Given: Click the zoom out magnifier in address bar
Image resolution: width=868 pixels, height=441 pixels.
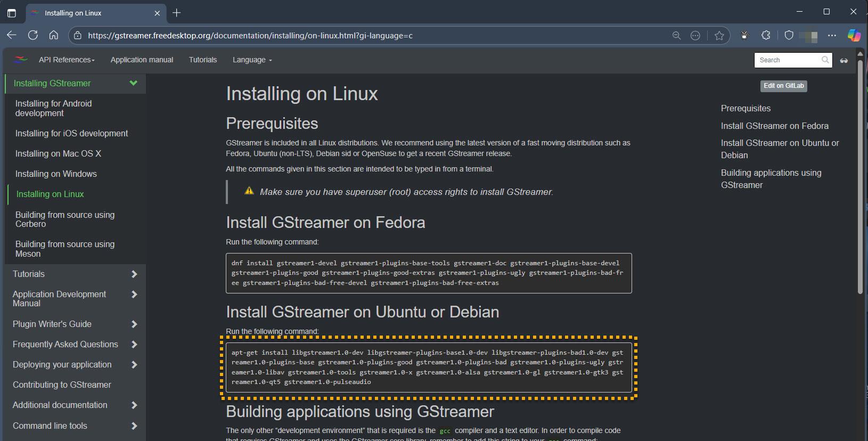Looking at the screenshot, I should 676,36.
